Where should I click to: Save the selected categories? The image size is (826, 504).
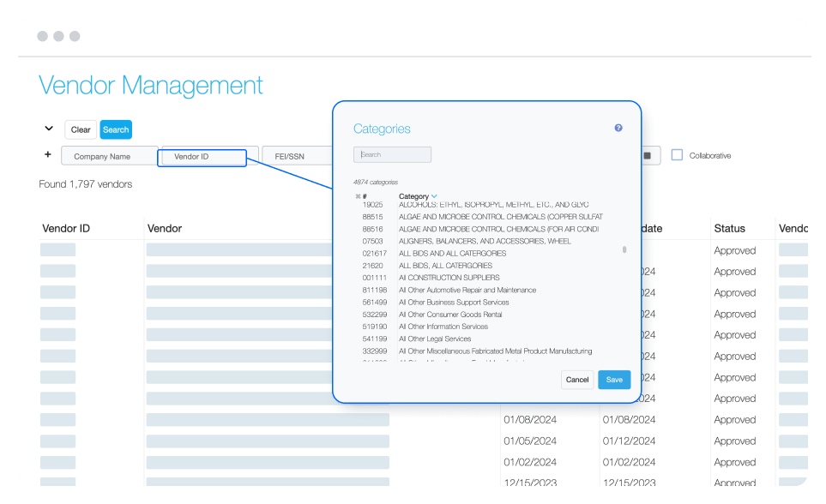click(614, 379)
